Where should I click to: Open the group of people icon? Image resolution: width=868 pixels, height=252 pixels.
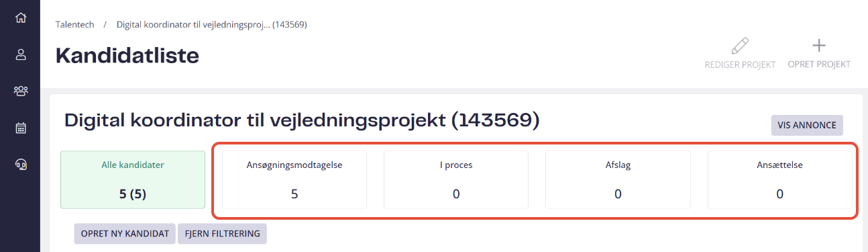[21, 91]
